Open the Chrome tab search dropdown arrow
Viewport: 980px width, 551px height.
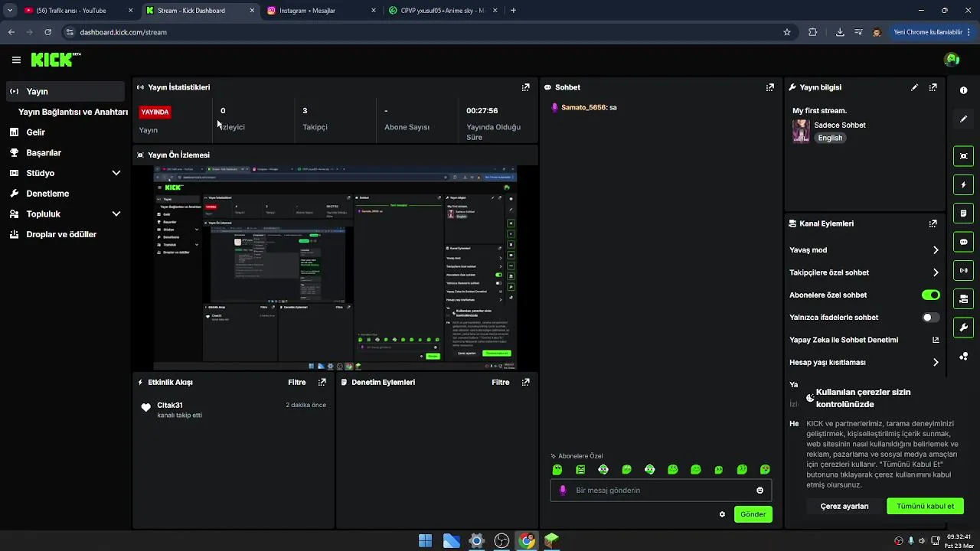coord(10,11)
